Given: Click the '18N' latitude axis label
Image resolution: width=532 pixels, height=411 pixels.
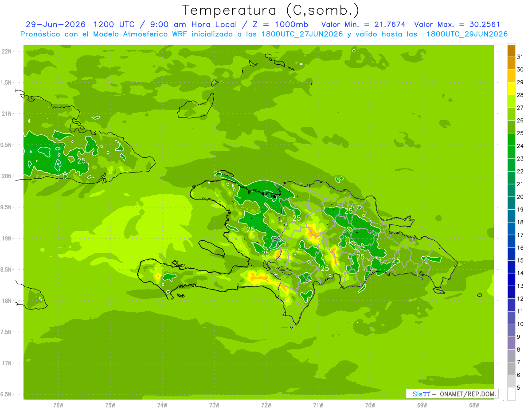Looking at the screenshot, I should coord(7,301).
